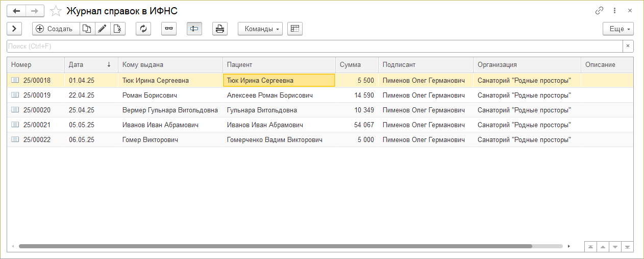Click the back navigation arrow
644x259 pixels.
pos(16,11)
